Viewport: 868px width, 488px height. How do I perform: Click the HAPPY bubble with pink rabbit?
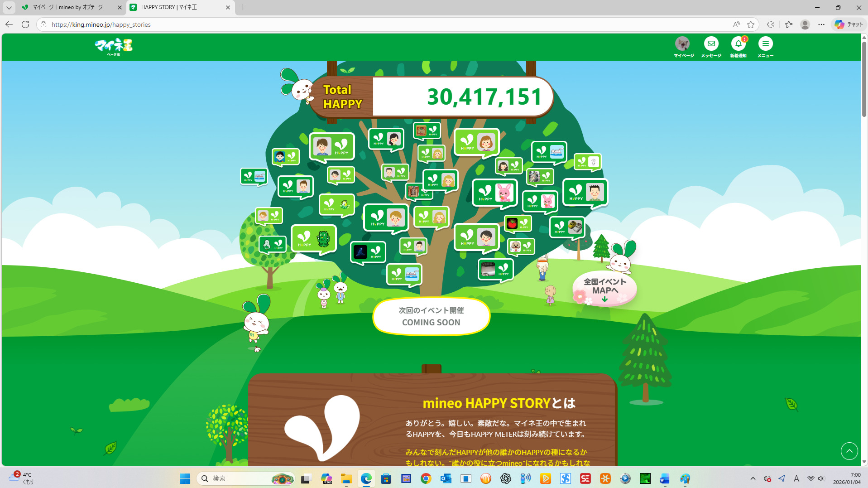(494, 193)
